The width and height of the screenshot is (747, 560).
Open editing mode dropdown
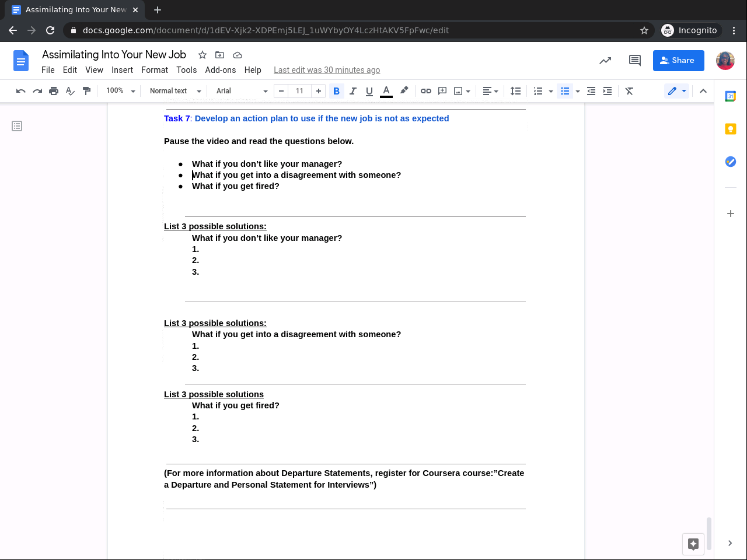677,91
